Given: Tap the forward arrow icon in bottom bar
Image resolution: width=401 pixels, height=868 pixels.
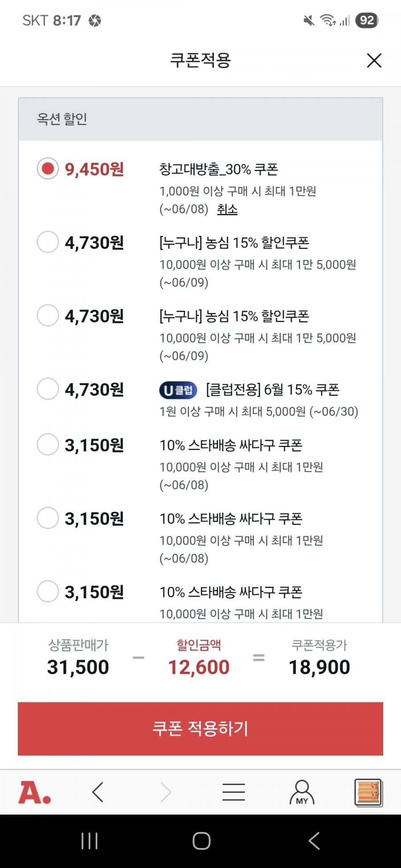Looking at the screenshot, I should [166, 792].
